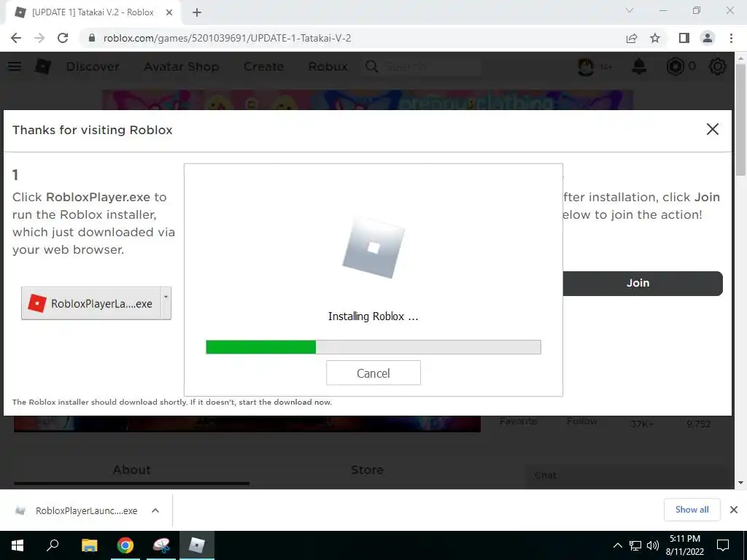Bookmark this page with the star
This screenshot has width=747, height=560.
click(x=655, y=38)
